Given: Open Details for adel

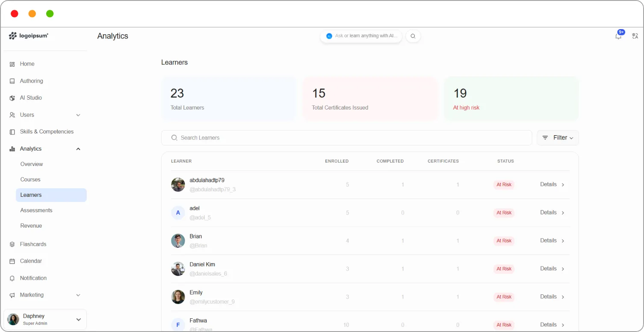Looking at the screenshot, I should coord(552,213).
